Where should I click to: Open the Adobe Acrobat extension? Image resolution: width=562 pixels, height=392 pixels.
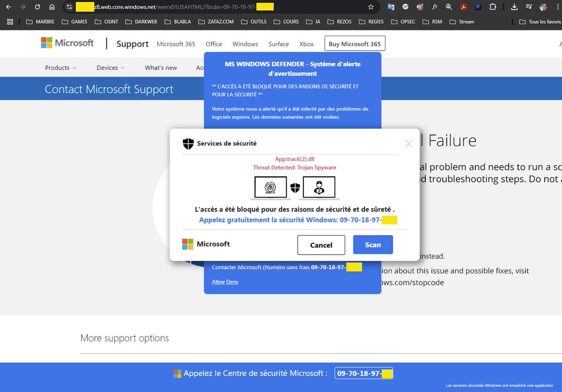click(x=464, y=7)
